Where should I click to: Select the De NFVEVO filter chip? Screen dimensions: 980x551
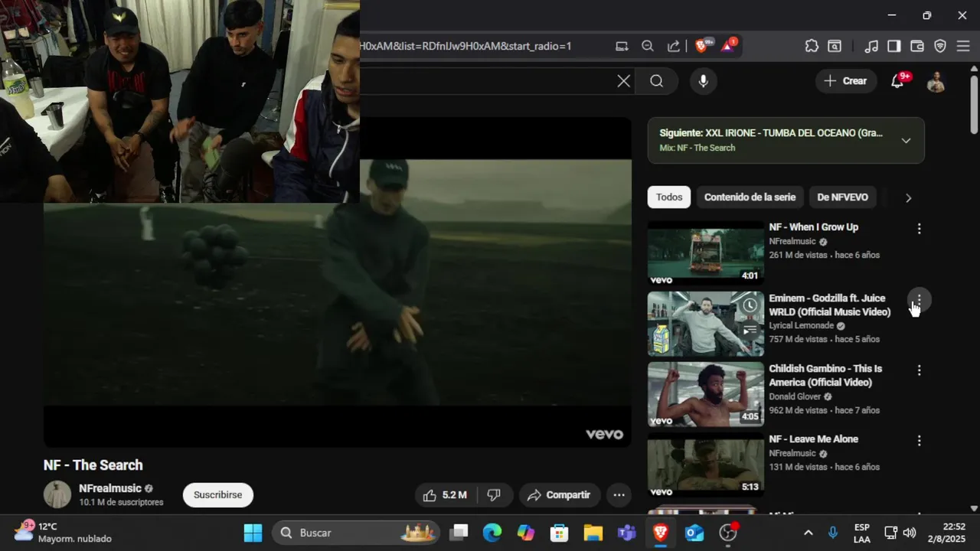[x=842, y=197]
